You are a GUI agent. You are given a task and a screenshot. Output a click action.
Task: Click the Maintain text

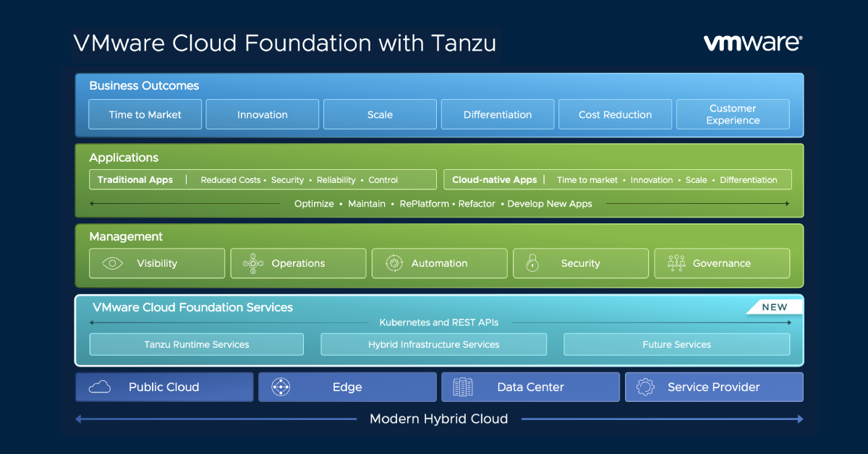[x=367, y=204]
